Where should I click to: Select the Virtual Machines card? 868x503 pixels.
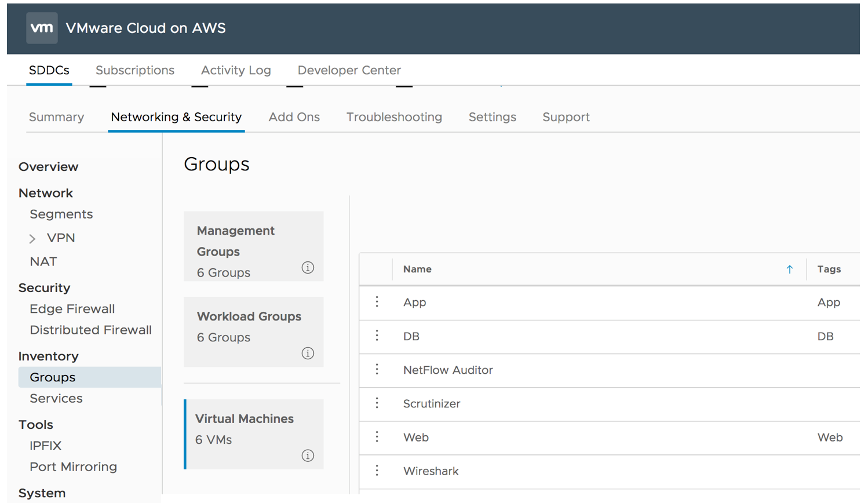[x=253, y=434]
